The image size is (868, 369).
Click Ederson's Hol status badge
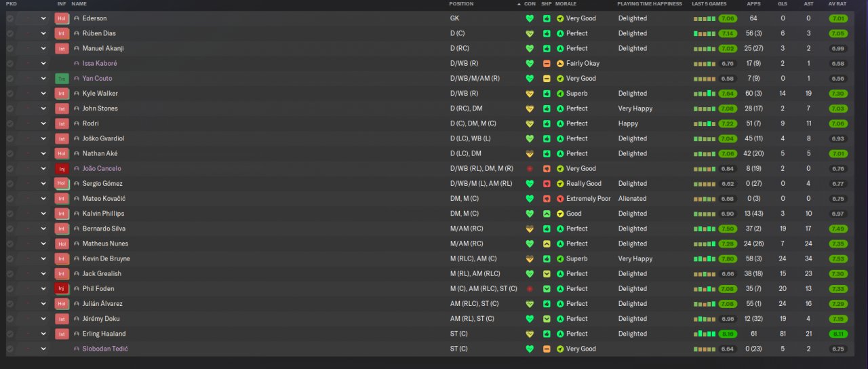(x=62, y=18)
